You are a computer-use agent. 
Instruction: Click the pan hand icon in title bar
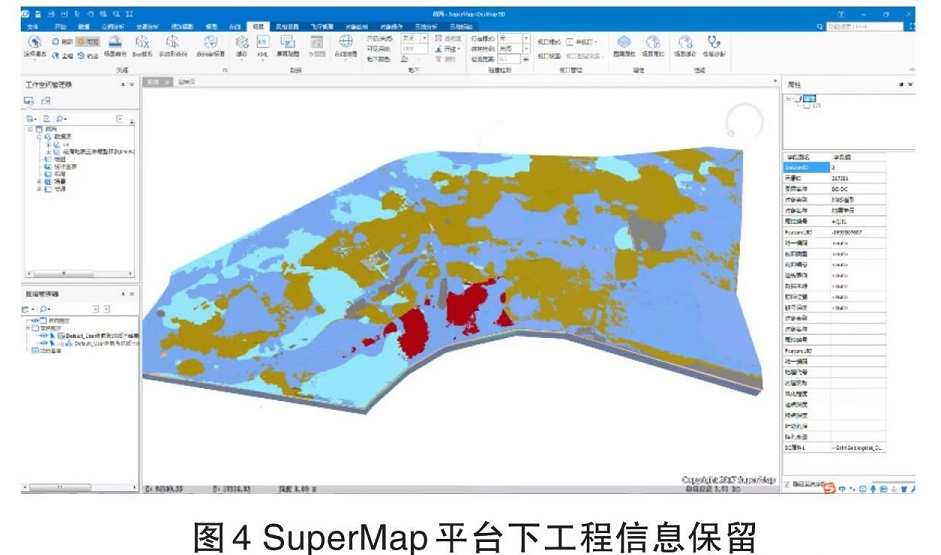click(91, 13)
